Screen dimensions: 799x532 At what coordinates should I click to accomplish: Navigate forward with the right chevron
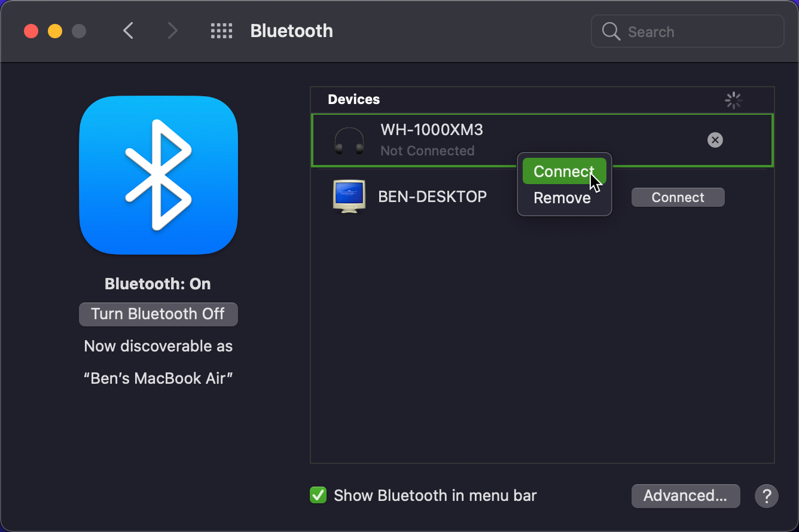[172, 30]
